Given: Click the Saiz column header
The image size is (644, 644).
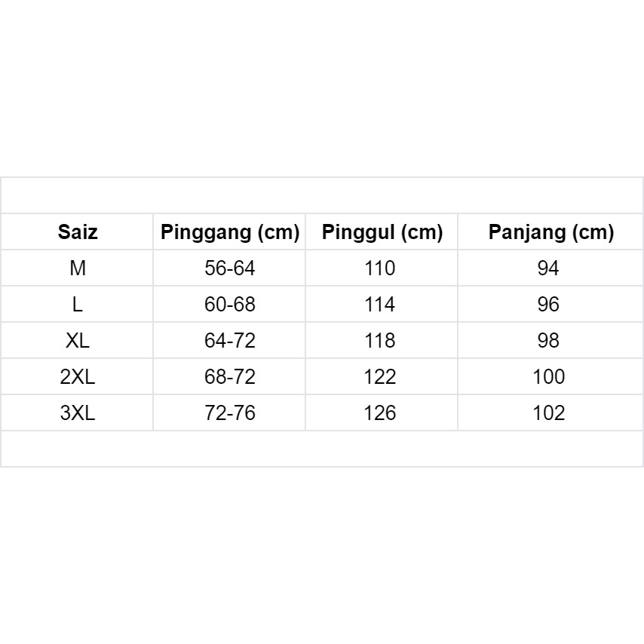Looking at the screenshot, I should tap(78, 232).
